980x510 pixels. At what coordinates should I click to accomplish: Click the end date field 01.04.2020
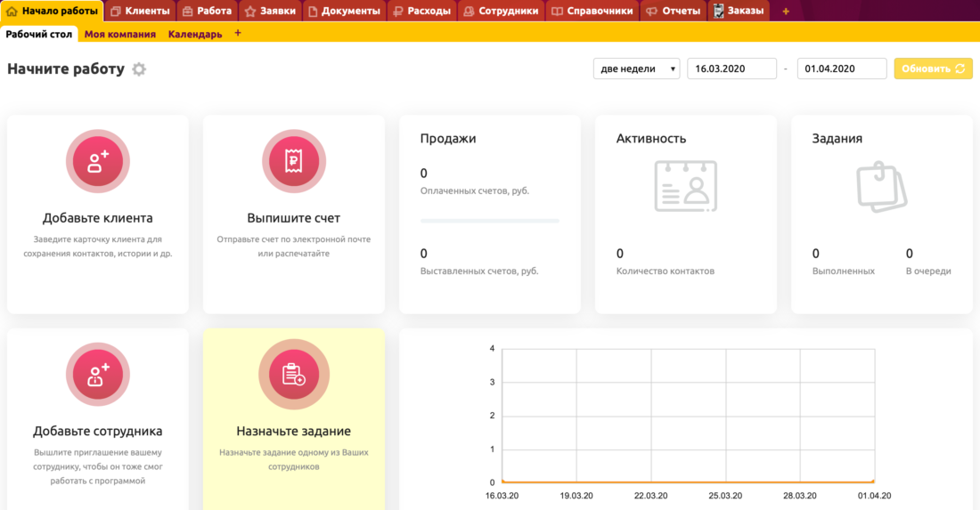pyautogui.click(x=841, y=69)
